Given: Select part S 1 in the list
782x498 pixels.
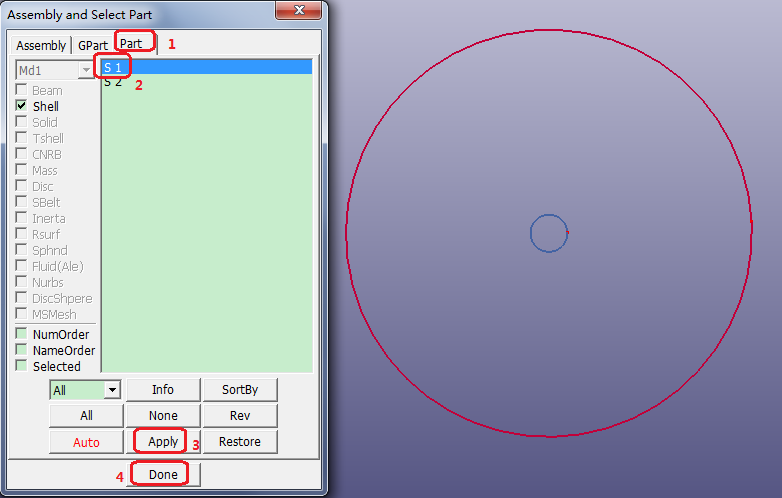Looking at the screenshot, I should (207, 67).
